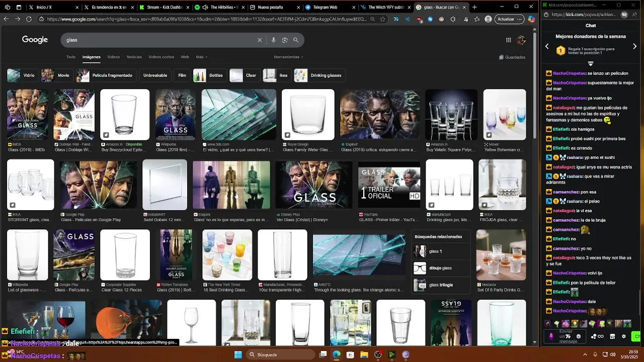The width and height of the screenshot is (644, 362).
Task: Open a new browser tab
Action: click(474, 7)
